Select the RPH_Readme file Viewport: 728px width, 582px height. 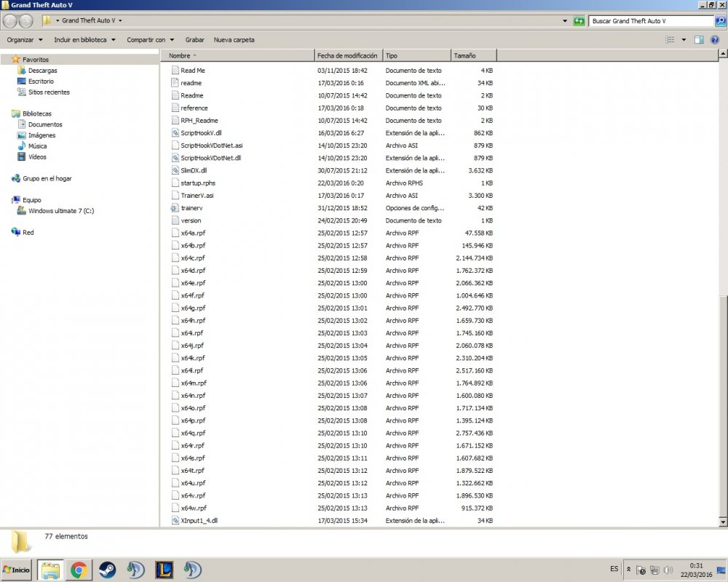pos(199,121)
